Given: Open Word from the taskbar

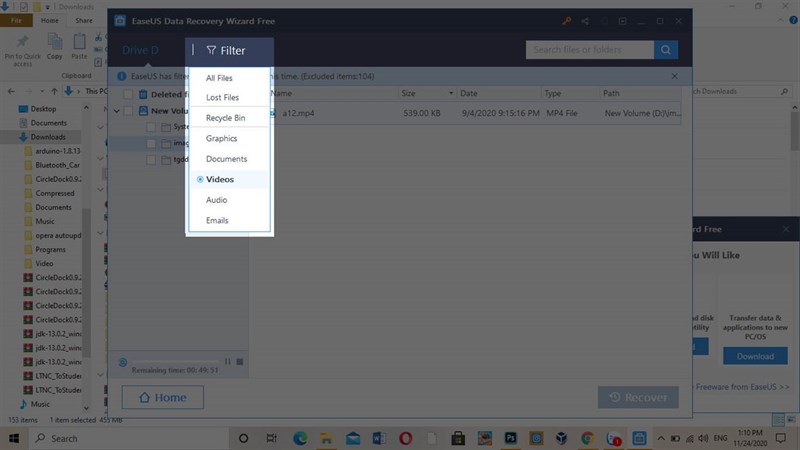Looking at the screenshot, I should pyautogui.click(x=379, y=438).
